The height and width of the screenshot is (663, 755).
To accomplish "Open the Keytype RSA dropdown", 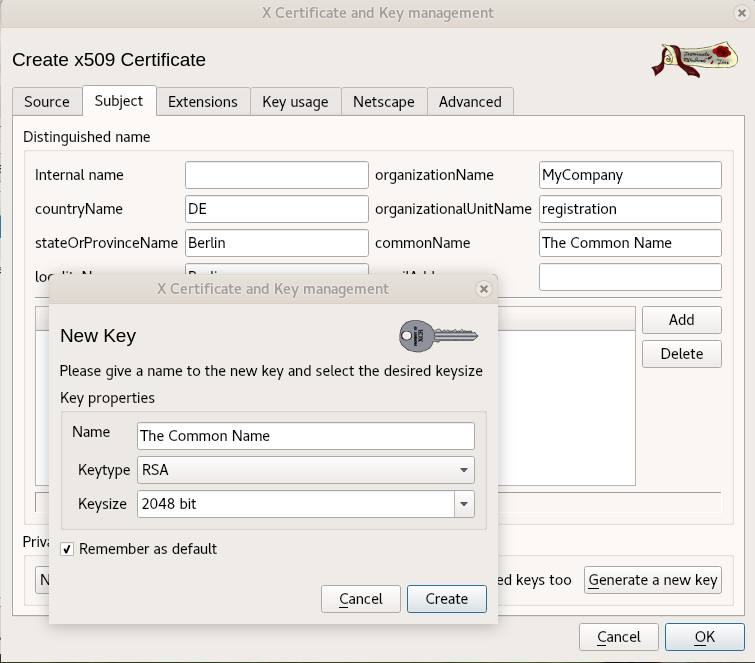I will [305, 470].
